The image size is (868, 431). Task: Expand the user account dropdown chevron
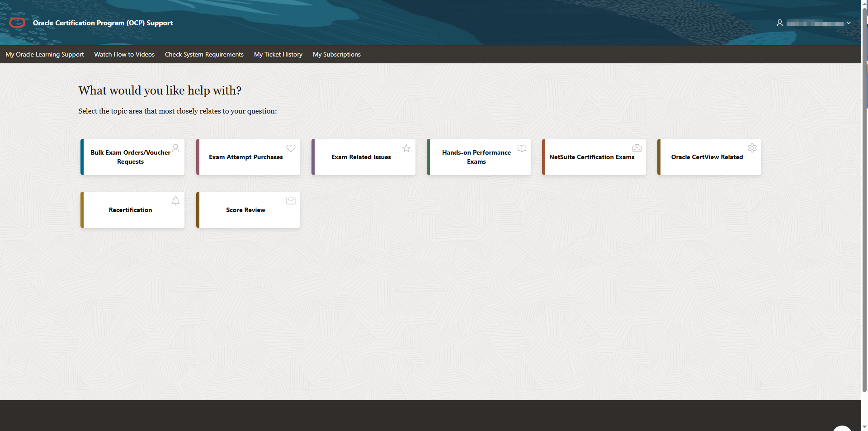849,23
